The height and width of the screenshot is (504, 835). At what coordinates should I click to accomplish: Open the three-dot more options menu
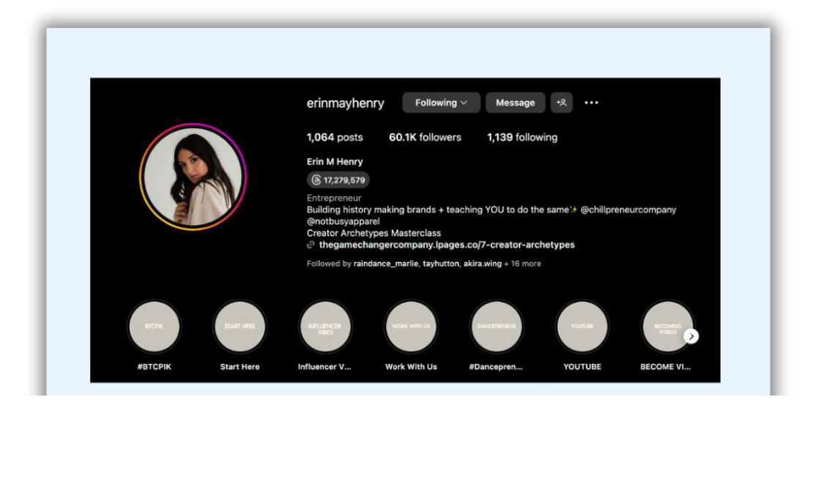coord(591,103)
